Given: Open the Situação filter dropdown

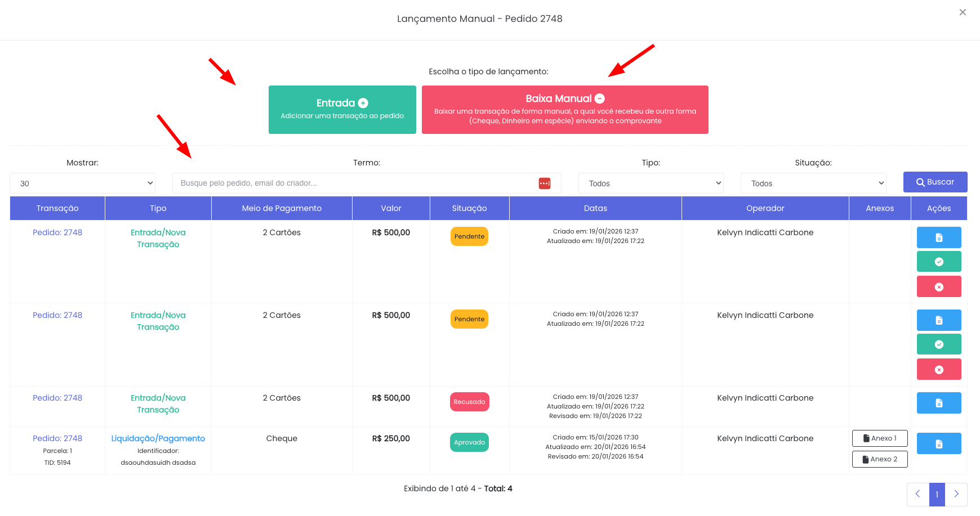Looking at the screenshot, I should (813, 183).
